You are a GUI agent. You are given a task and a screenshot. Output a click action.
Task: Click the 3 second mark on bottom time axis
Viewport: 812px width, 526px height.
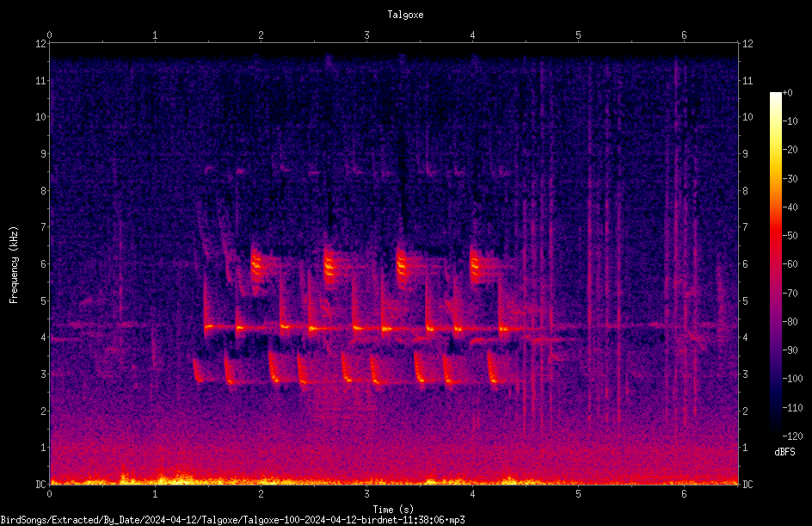pos(366,494)
